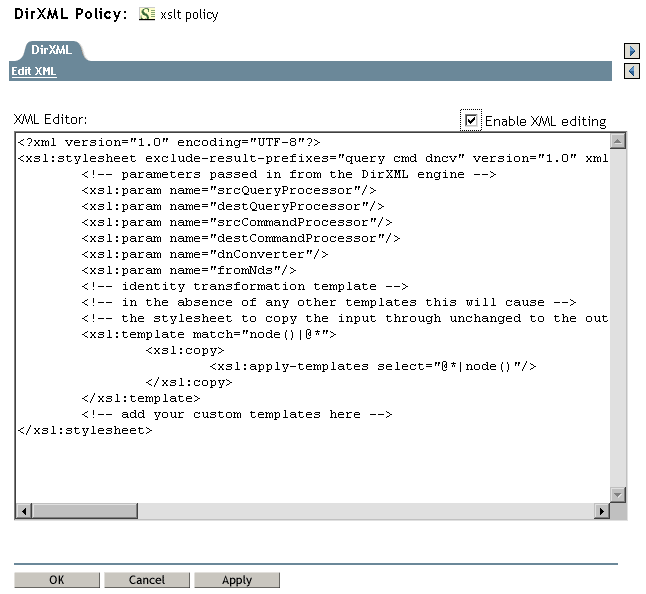The width and height of the screenshot is (646, 594).
Task: Click the opening xsl:copy tag
Action: 185,351
